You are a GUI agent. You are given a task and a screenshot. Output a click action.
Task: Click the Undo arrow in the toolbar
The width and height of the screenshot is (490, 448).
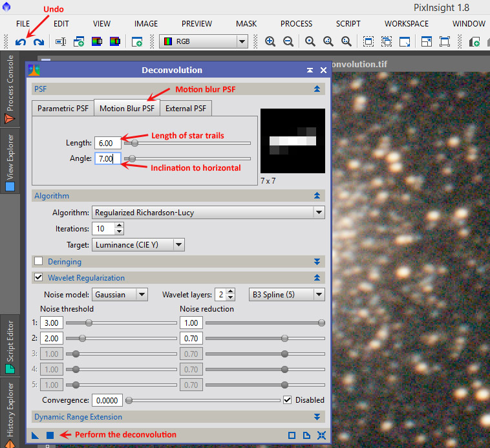[x=21, y=42]
